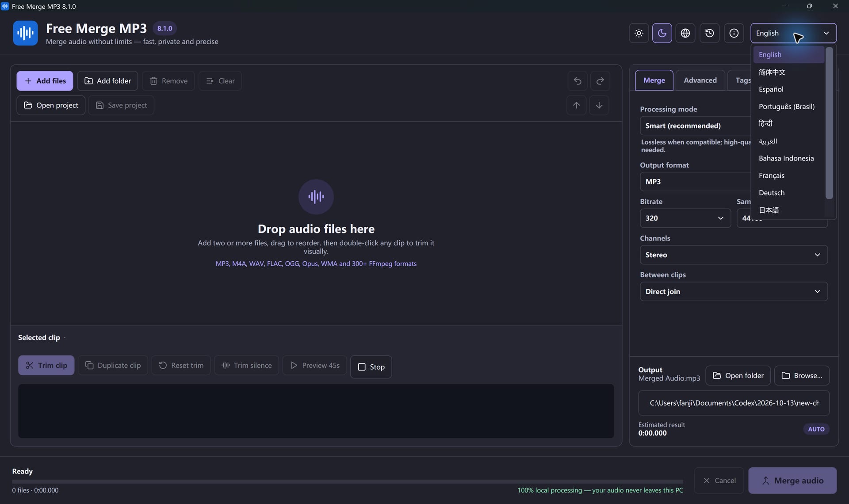
Task: Click the AUTO badge near estimated result
Action: (x=816, y=429)
